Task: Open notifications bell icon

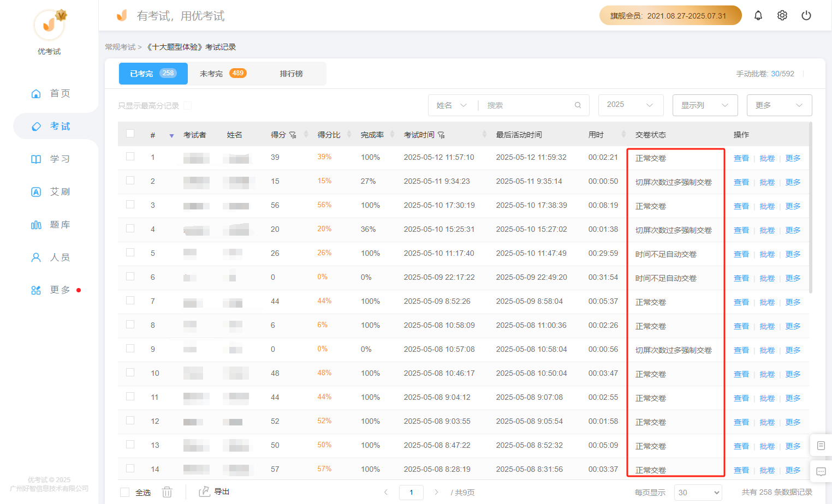Action: (x=758, y=15)
